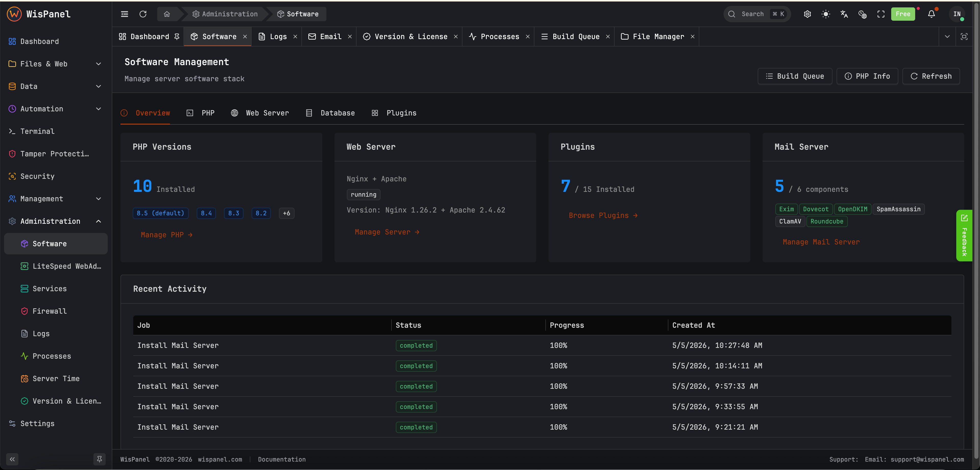
Task: Click the wispanel.com footer link
Action: click(x=220, y=459)
